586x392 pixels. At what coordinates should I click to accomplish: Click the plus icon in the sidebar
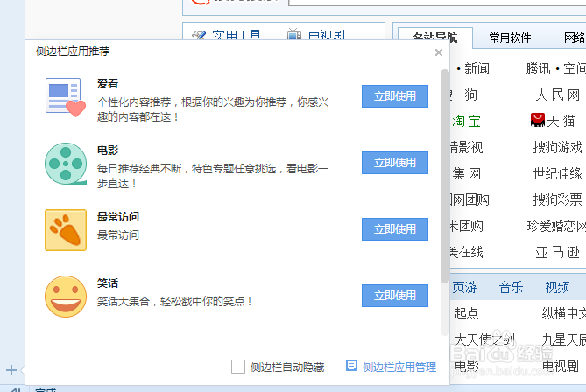click(x=11, y=370)
